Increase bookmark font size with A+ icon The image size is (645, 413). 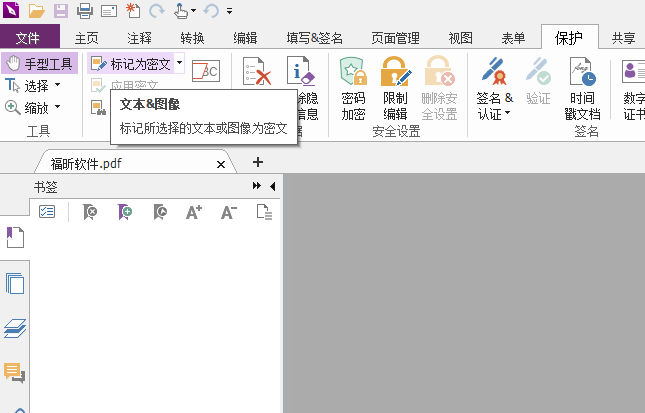[194, 212]
